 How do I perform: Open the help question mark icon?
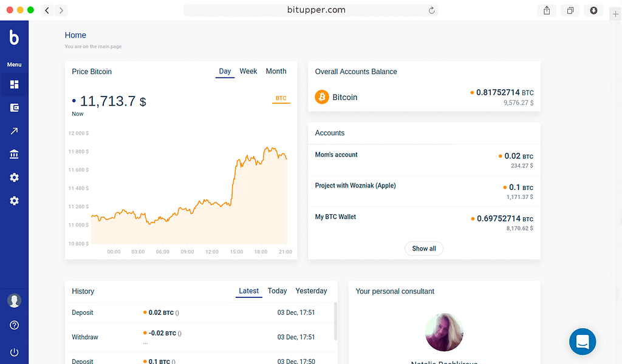[x=15, y=325]
